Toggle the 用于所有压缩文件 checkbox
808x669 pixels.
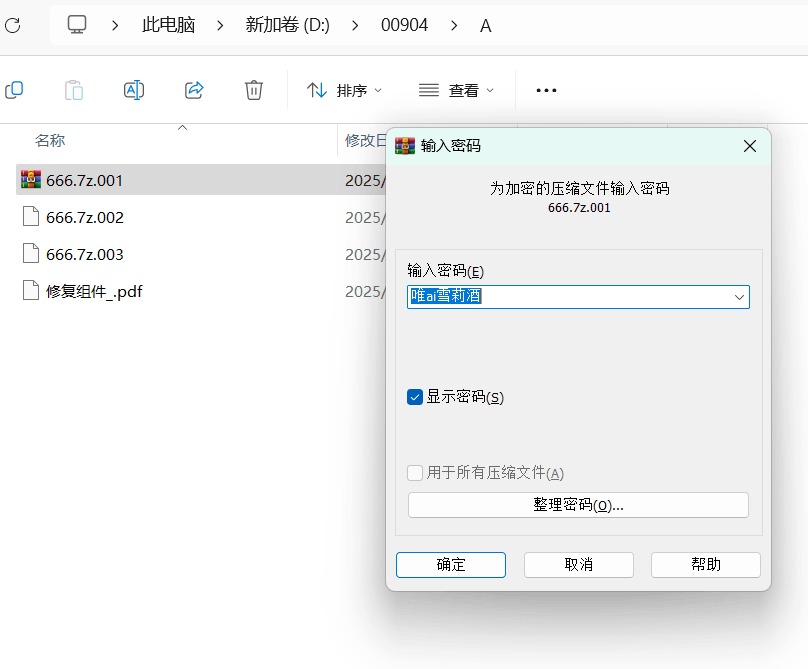[415, 473]
